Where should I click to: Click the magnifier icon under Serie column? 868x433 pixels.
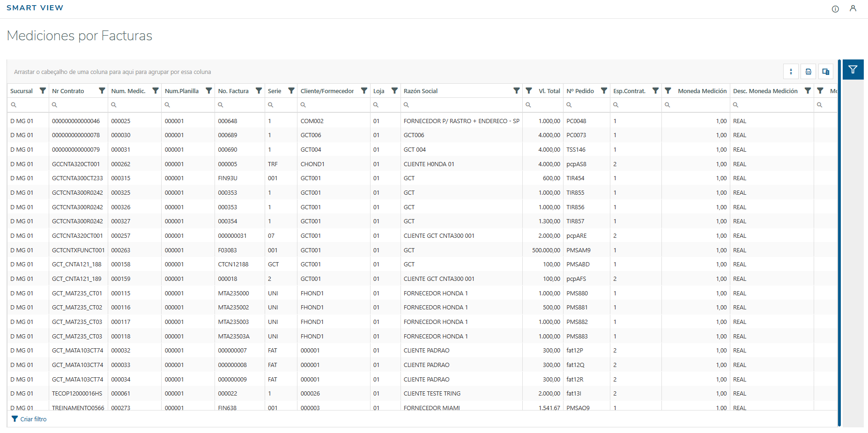271,105
